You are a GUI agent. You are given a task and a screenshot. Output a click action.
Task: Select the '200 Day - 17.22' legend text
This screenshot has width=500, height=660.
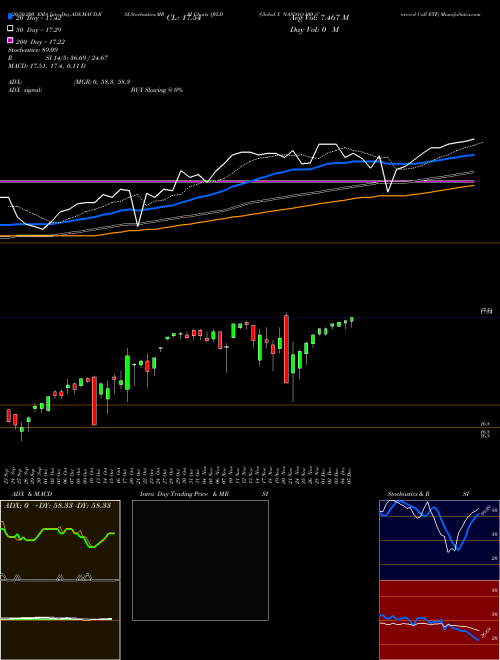[40, 42]
